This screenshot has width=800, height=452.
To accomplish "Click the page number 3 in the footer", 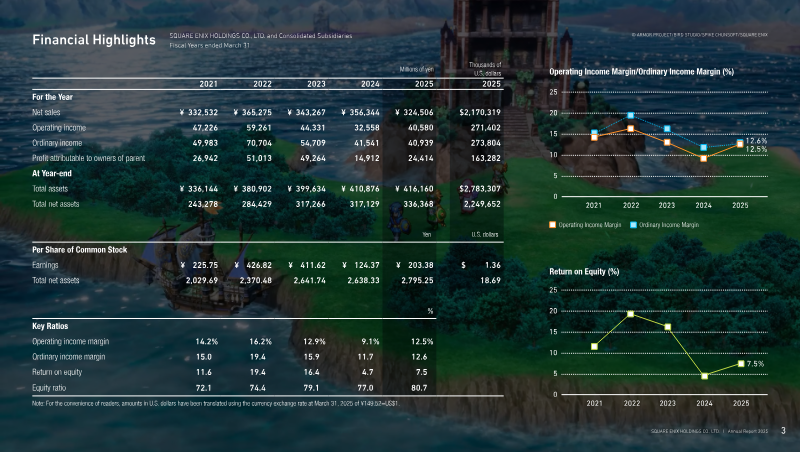I will click(x=783, y=431).
